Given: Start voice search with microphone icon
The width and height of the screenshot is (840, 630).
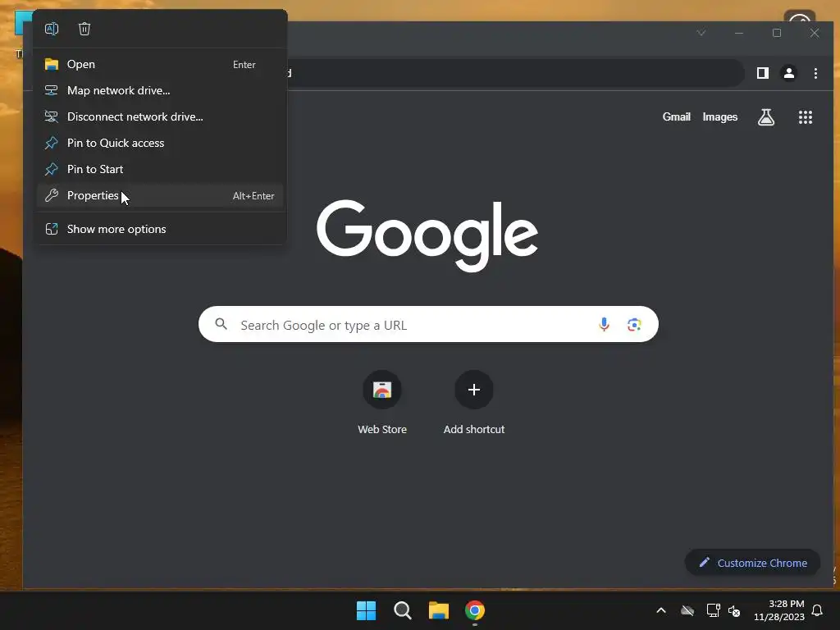Looking at the screenshot, I should (604, 324).
